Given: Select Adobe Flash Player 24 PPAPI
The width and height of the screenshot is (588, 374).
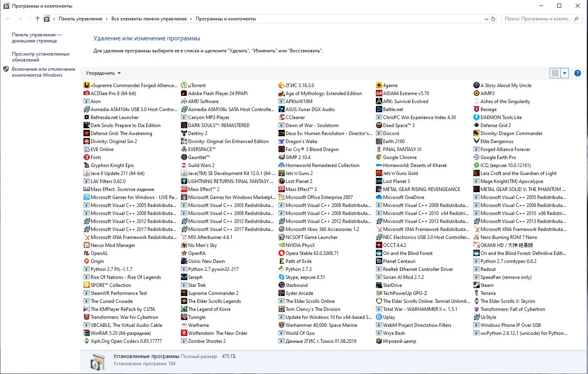Looking at the screenshot, I should (215, 93).
